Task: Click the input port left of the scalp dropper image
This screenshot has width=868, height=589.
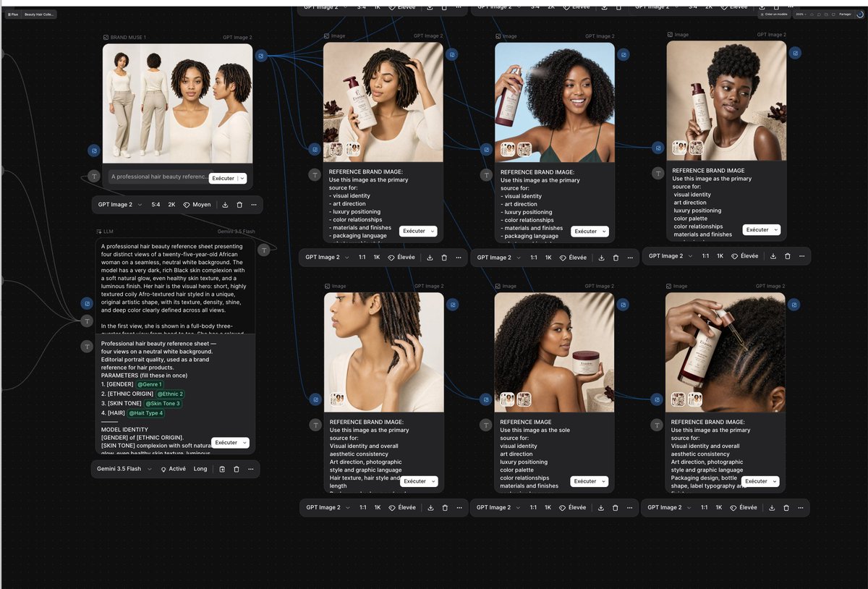Action: click(657, 399)
